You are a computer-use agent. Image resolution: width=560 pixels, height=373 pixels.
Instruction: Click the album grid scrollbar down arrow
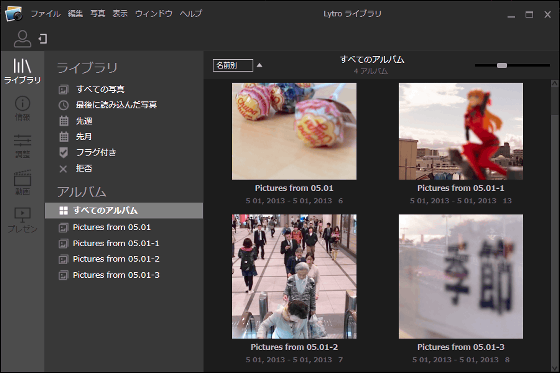[555, 368]
